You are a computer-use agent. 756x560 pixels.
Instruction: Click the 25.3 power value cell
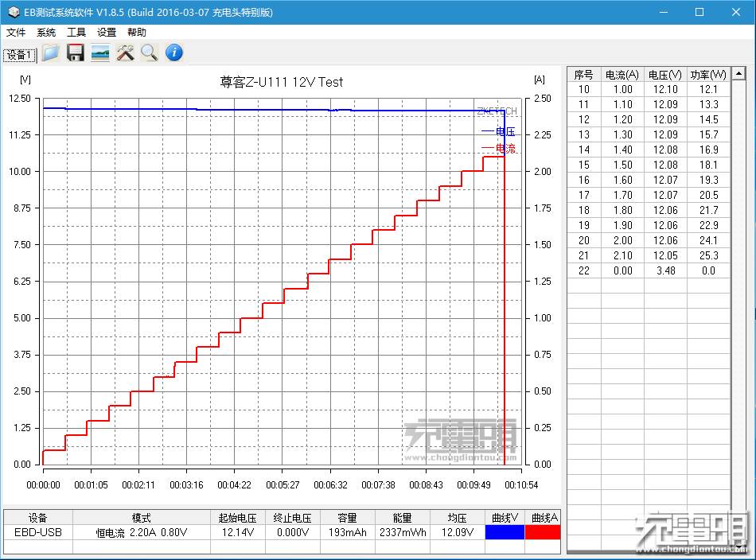click(x=708, y=255)
